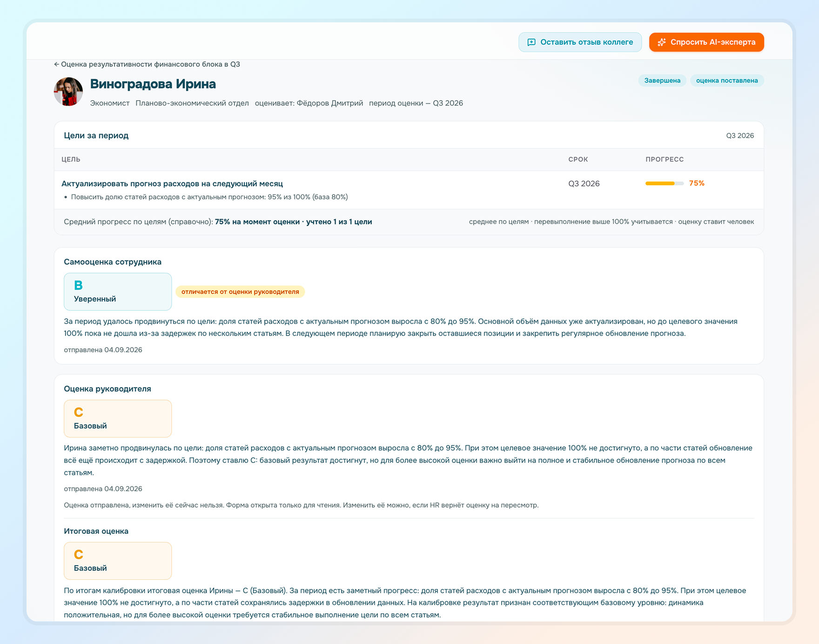This screenshot has width=819, height=644.
Task: Click '75% на момент оценки' summary text
Action: coord(257,222)
